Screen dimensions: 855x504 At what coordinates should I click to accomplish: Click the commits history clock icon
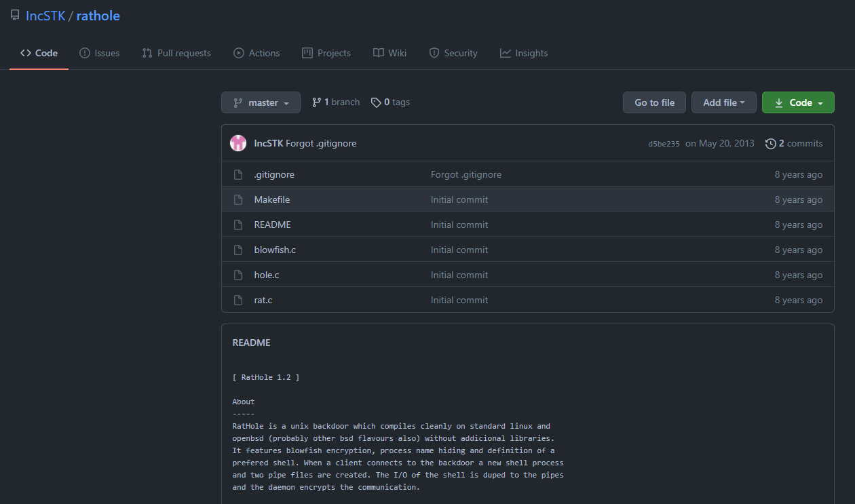point(770,144)
